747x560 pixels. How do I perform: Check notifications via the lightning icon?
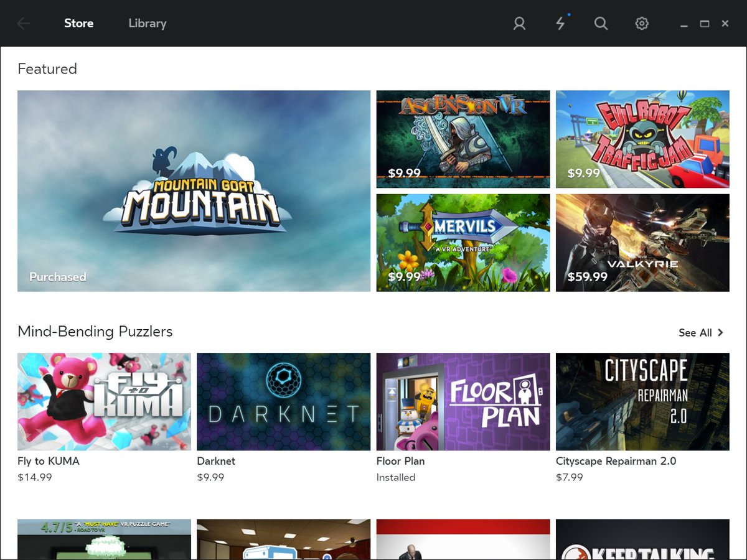(x=560, y=23)
